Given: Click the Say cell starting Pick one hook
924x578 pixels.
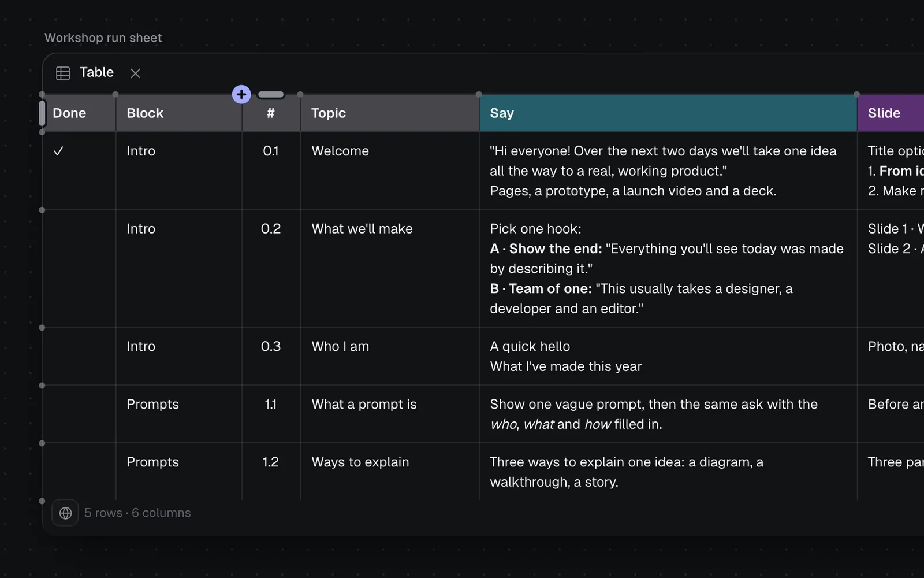Looking at the screenshot, I should [x=668, y=268].
